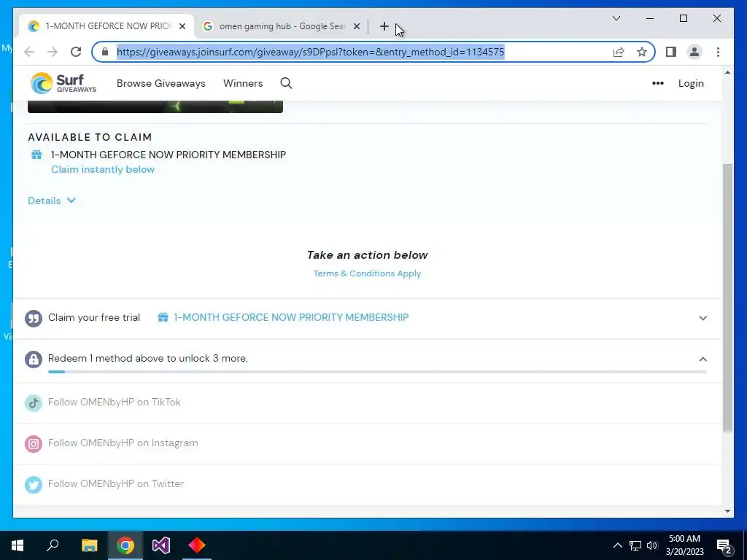747x560 pixels.
Task: Switch to the omen gaming hub Google Search tab
Action: 281,26
